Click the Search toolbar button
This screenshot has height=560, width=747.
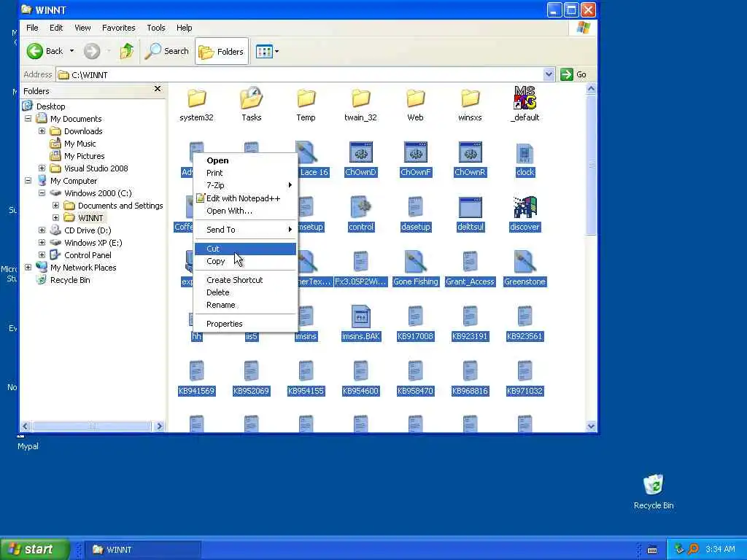click(x=167, y=51)
